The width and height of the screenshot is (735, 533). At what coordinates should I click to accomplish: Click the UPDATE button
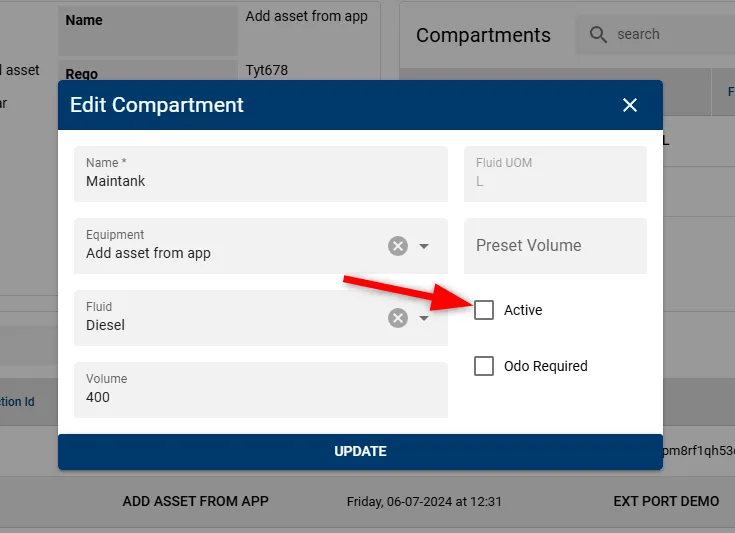[360, 451]
